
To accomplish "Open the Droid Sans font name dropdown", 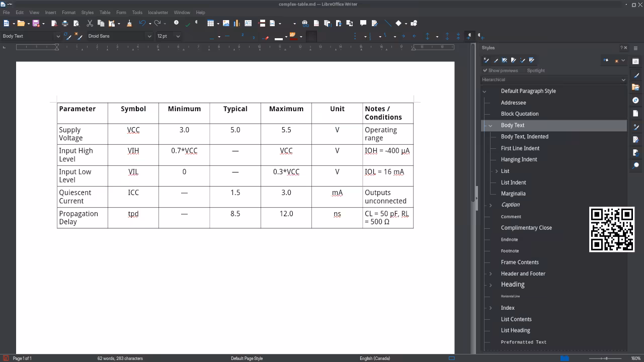I will [149, 36].
